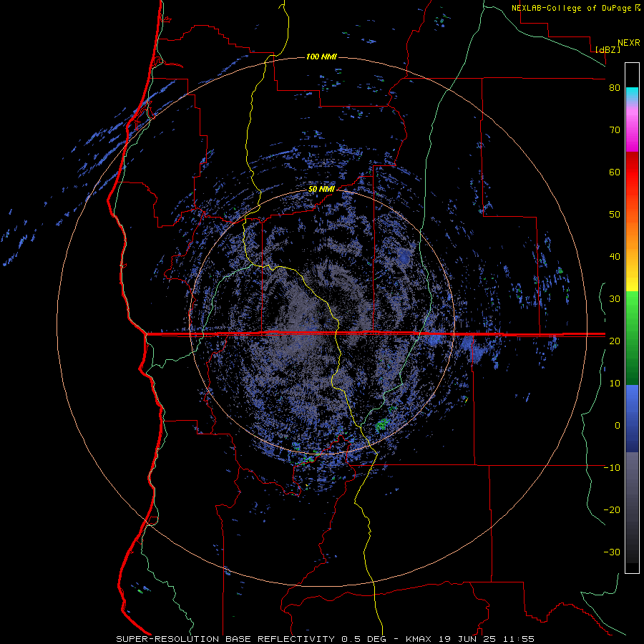Select the 70 value on the dBZ scale
The width and height of the screenshot is (644, 644).
coord(615,130)
